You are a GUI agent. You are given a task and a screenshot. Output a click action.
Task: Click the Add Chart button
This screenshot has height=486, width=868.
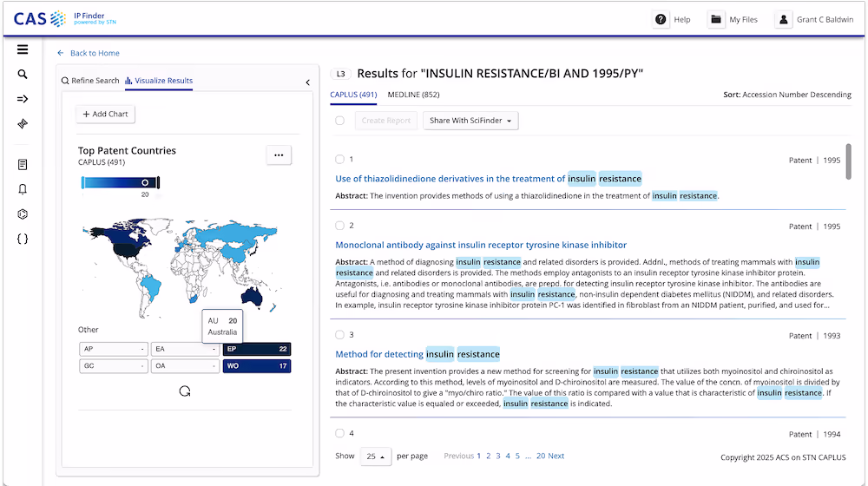(x=105, y=114)
